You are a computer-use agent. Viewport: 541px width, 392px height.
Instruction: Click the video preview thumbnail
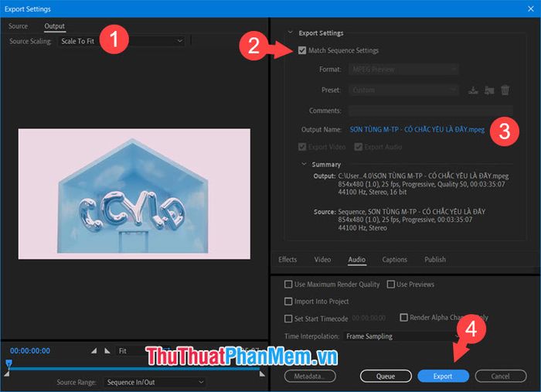click(134, 194)
